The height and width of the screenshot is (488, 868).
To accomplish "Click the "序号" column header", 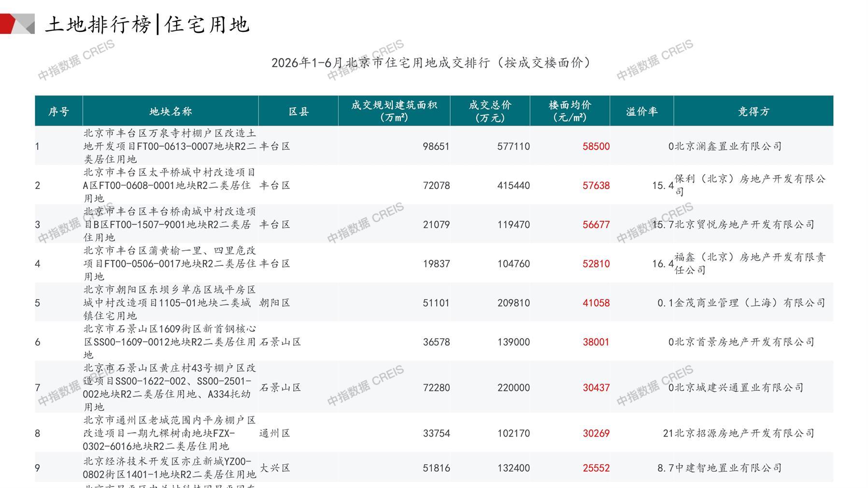I will (x=59, y=112).
